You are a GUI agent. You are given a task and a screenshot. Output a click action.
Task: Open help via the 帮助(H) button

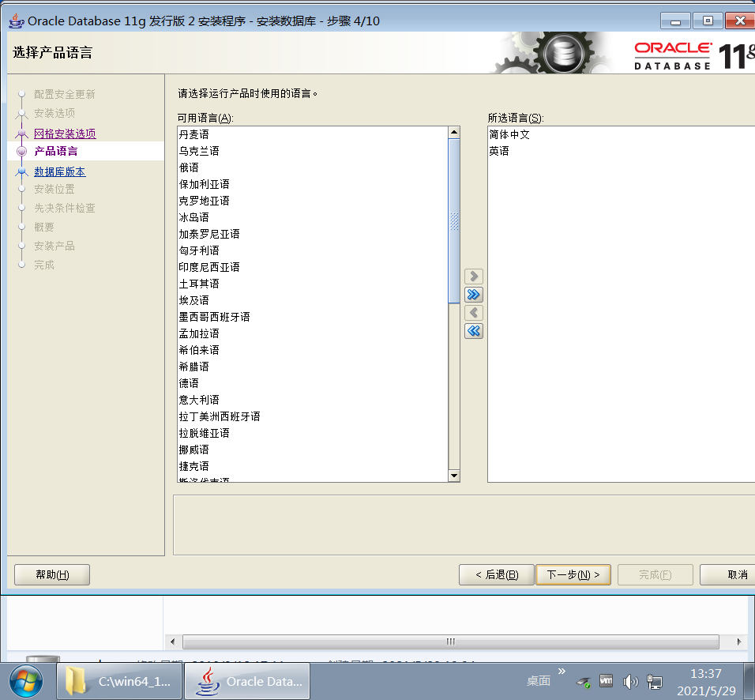(x=51, y=574)
